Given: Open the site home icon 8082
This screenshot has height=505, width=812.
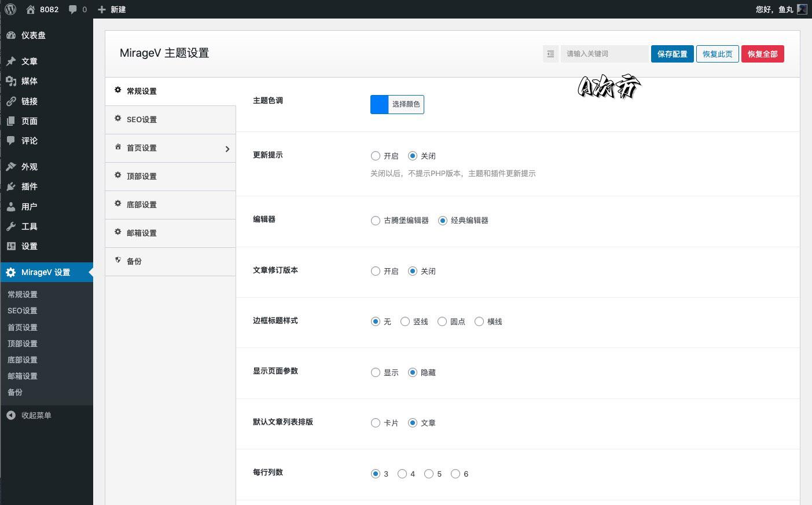Looking at the screenshot, I should (31, 9).
